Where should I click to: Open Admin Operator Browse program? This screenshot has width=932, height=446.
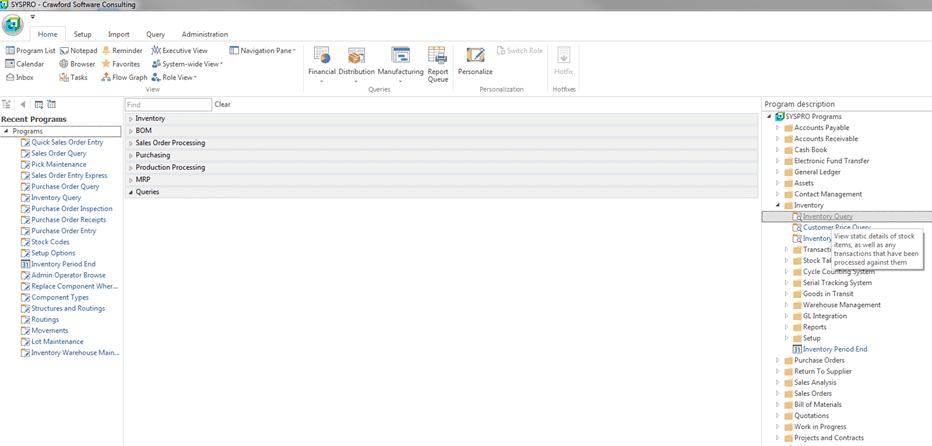coord(68,275)
